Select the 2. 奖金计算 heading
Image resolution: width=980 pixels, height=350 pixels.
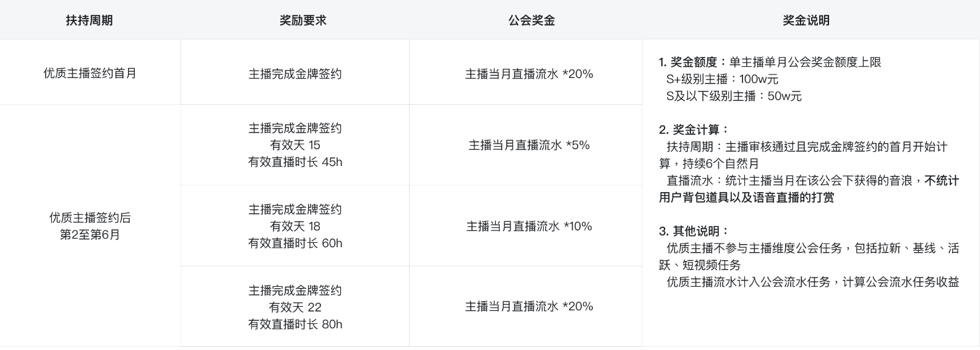pyautogui.click(x=694, y=129)
